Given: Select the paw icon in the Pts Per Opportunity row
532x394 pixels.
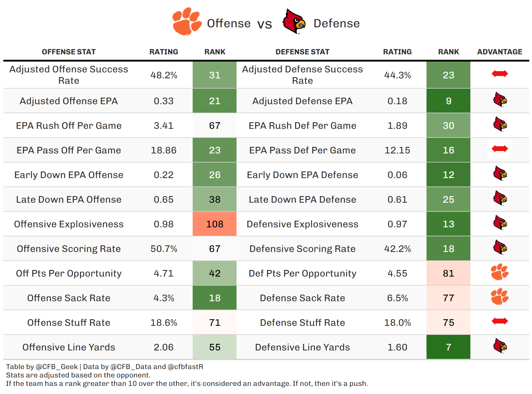Looking at the screenshot, I should click(500, 272).
